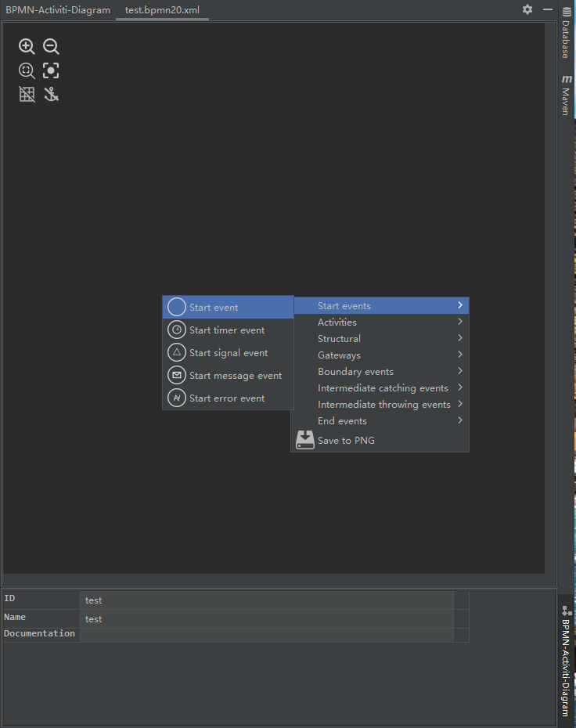Select Start message event
576x728 pixels.
(228, 376)
